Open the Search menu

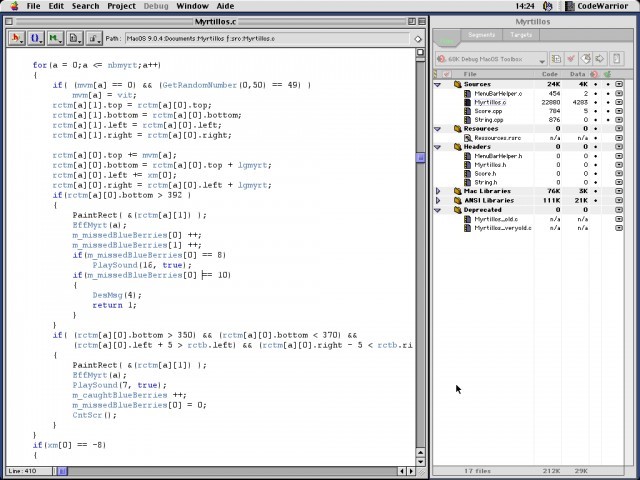[85, 6]
